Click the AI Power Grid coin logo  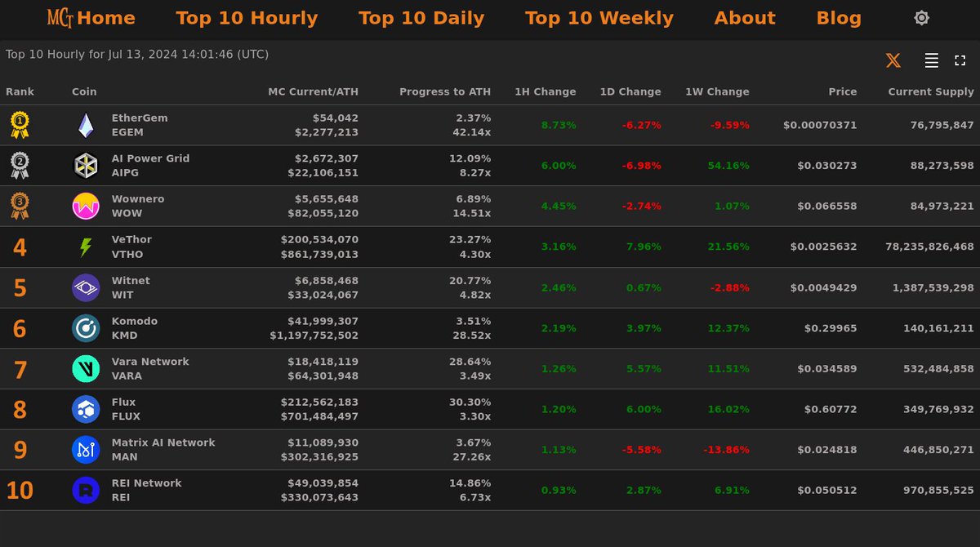[x=86, y=166]
